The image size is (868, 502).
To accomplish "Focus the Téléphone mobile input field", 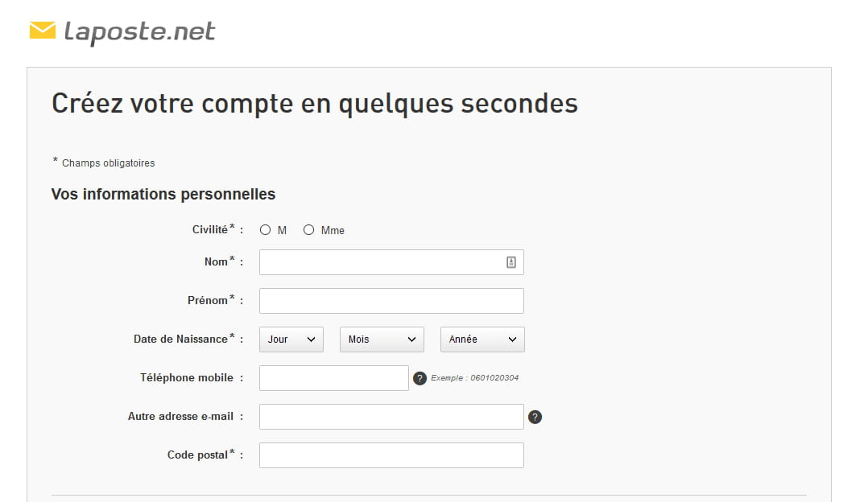I will [333, 378].
